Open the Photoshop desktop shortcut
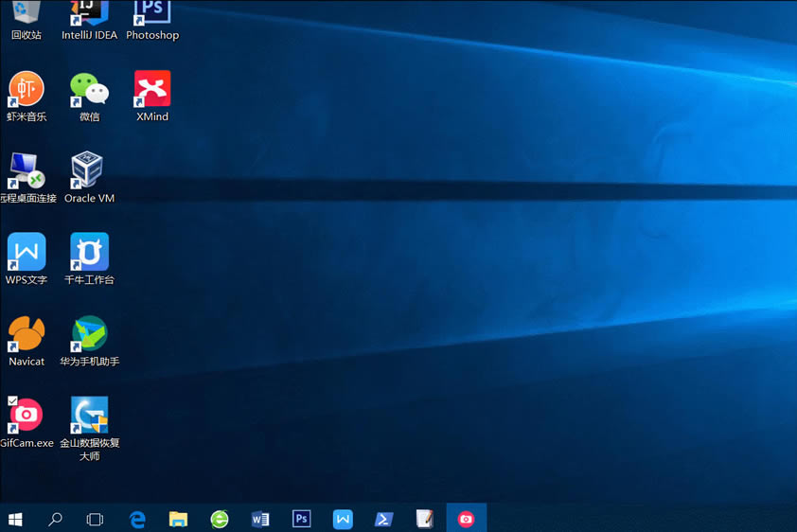797x532 pixels. pyautogui.click(x=152, y=13)
